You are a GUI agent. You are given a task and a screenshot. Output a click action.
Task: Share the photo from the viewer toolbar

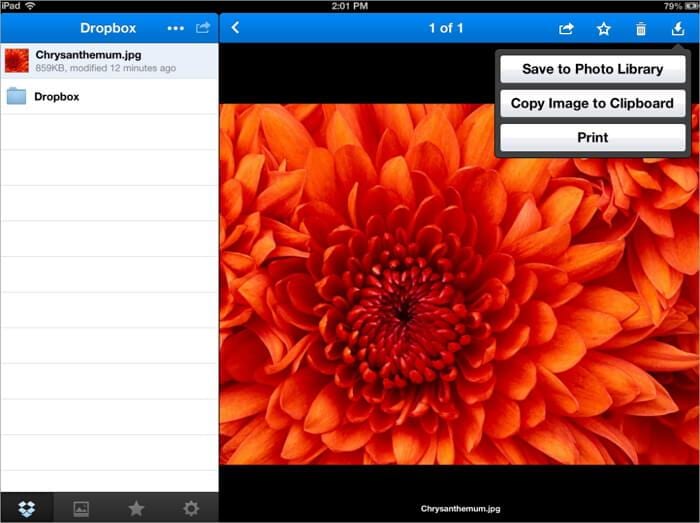tap(566, 29)
